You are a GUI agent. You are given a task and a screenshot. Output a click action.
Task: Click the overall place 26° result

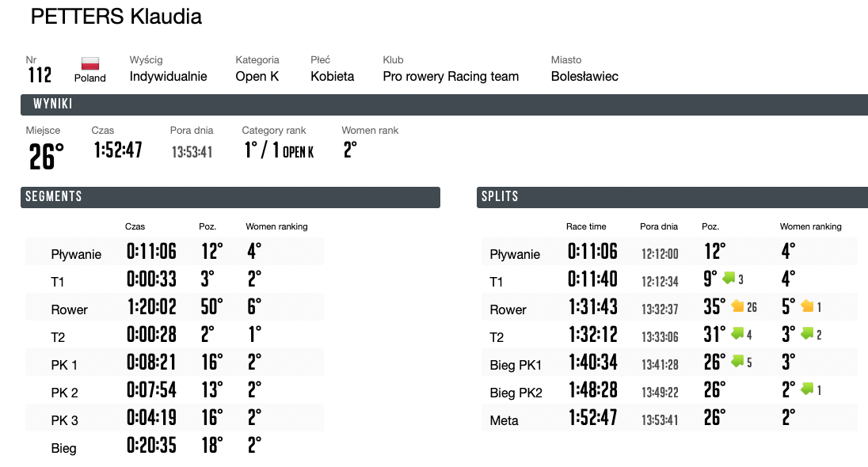47,156
